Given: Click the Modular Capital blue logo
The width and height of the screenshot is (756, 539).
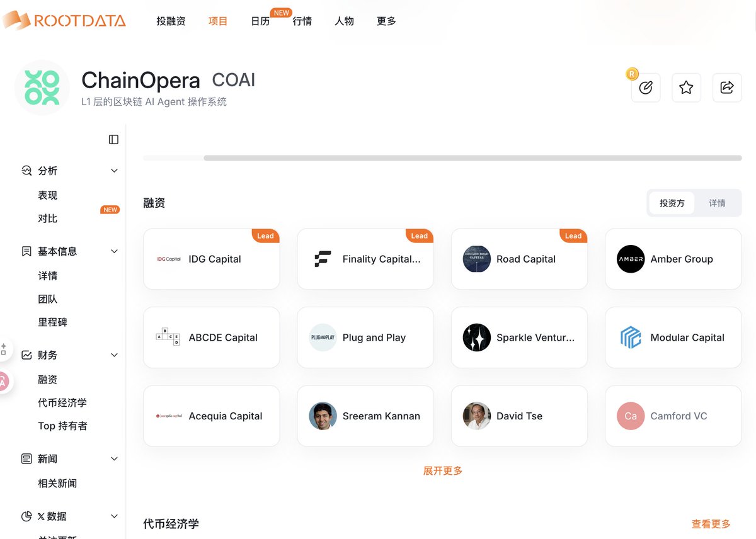Looking at the screenshot, I should click(631, 338).
